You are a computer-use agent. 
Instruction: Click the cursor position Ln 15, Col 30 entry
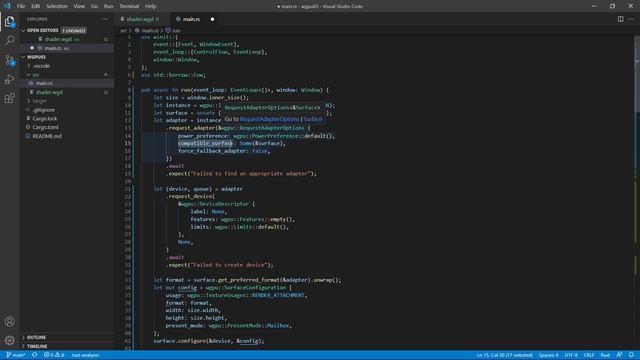pyautogui.click(x=504, y=355)
